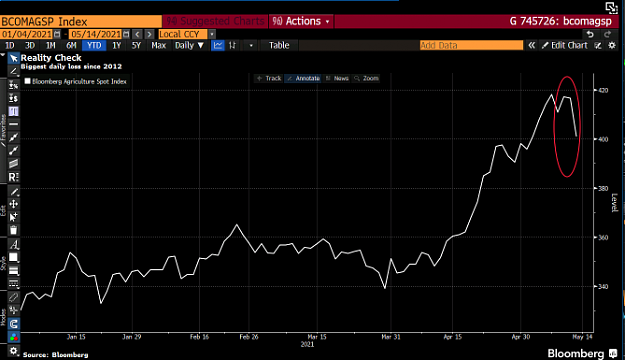
Task: Select YTD time range
Action: 94,45
